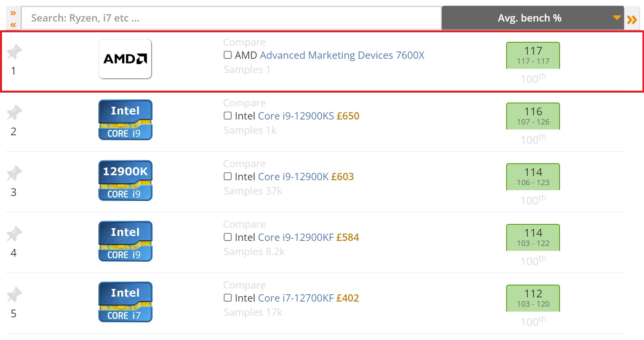
Task: Check compare box for AMD 7600X
Action: [x=228, y=55]
